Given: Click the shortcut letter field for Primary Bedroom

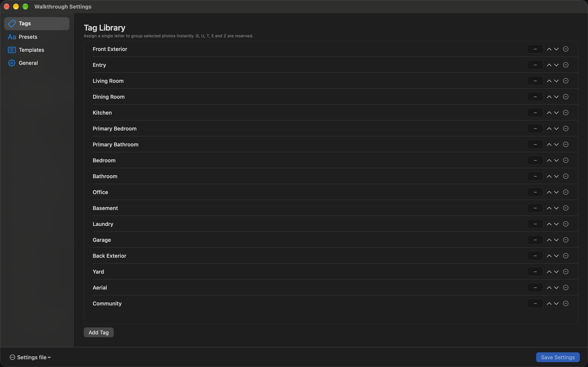Looking at the screenshot, I should 535,129.
